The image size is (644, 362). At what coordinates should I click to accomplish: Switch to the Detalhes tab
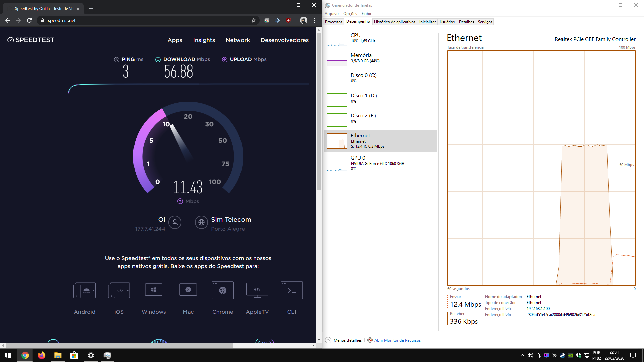(466, 22)
